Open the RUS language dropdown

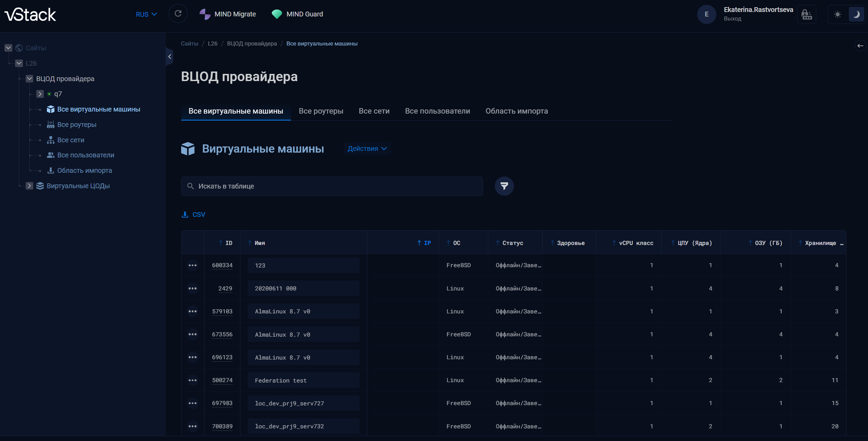(146, 14)
